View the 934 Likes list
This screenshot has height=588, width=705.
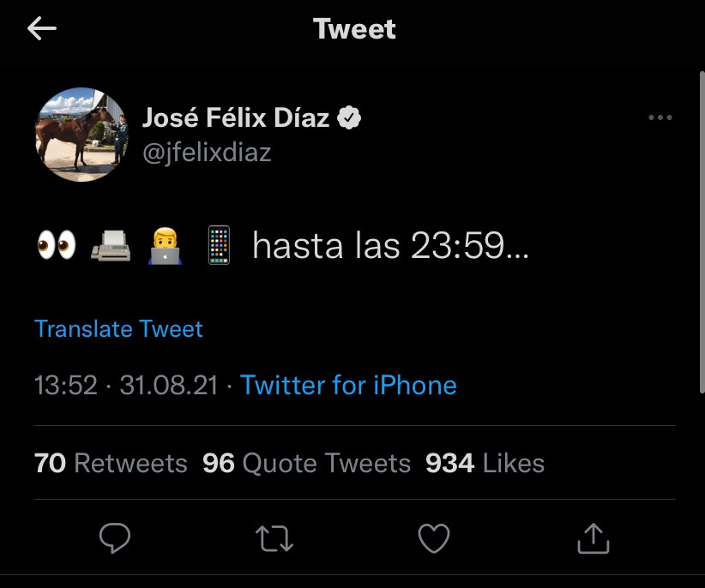click(x=485, y=463)
